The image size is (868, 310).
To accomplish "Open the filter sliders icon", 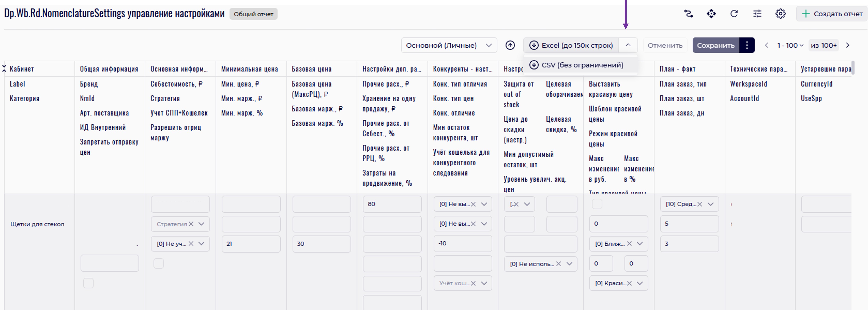I will coord(757,14).
